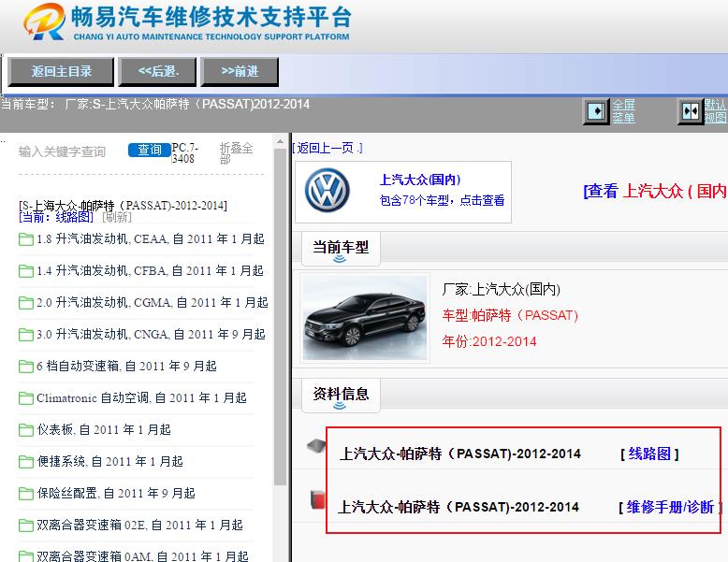Click folder icon of 双离合器变速箱 0AM

(25, 556)
